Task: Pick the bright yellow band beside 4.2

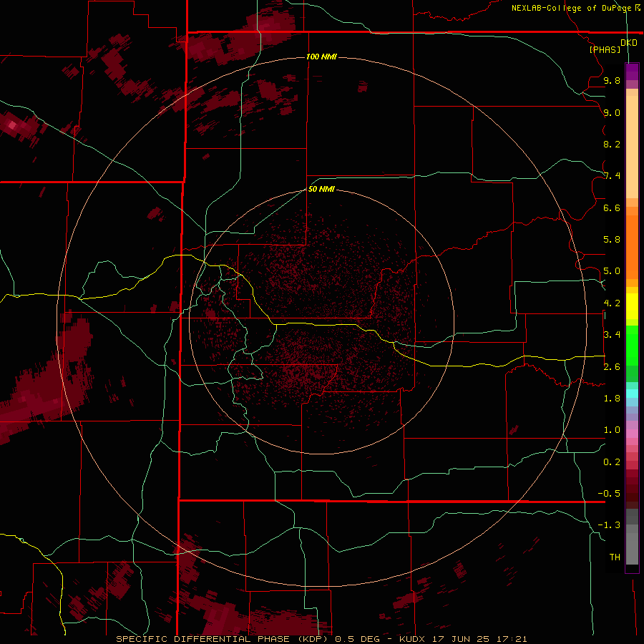Action: pos(632,306)
